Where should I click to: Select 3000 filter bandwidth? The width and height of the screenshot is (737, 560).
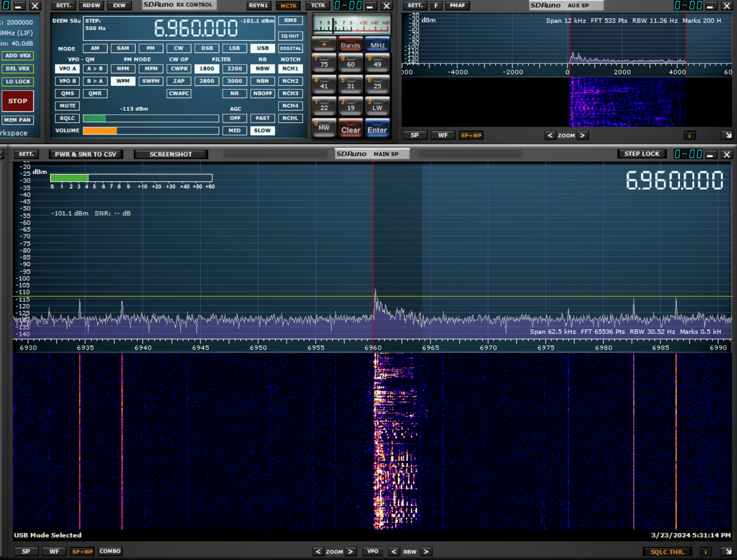point(235,81)
